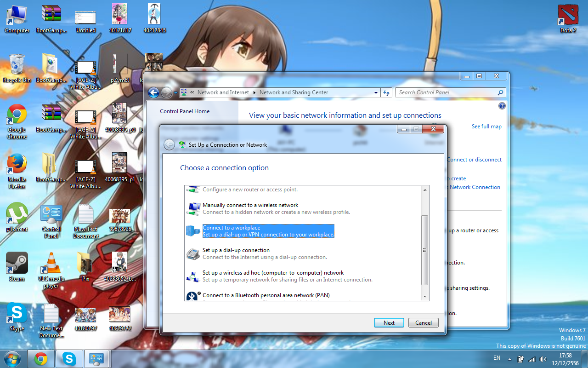
Task: Cancel the Set Up a Connection wizard
Action: click(x=424, y=322)
